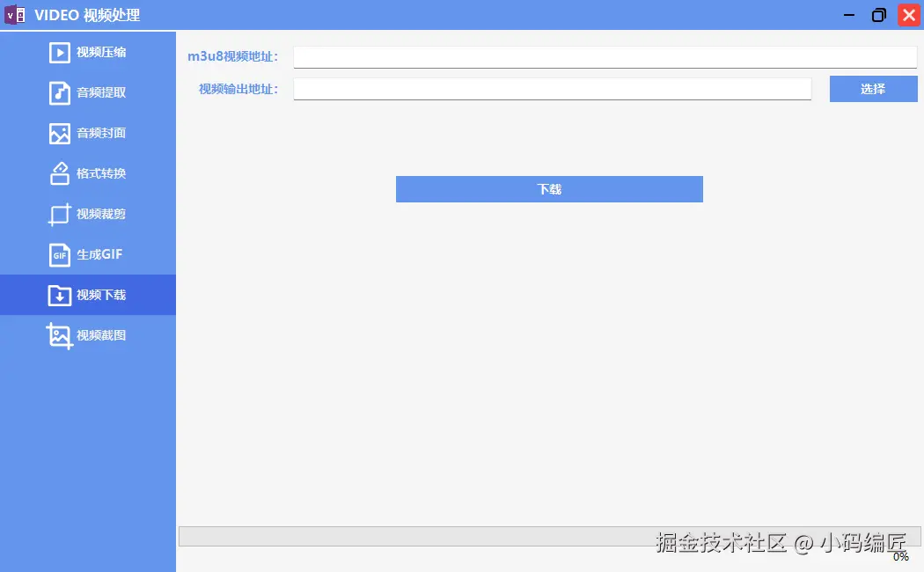The height and width of the screenshot is (572, 924).
Task: Click the m3u8视频地址 label text
Action: tap(233, 56)
